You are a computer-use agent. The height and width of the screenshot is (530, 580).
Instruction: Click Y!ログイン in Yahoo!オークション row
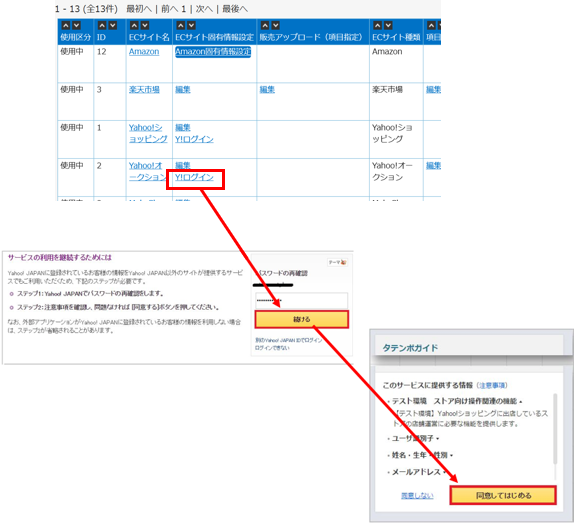click(x=194, y=178)
